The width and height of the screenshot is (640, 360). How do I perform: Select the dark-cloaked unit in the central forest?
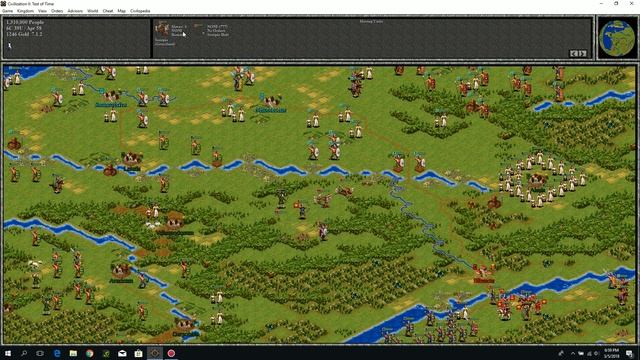tap(281, 199)
